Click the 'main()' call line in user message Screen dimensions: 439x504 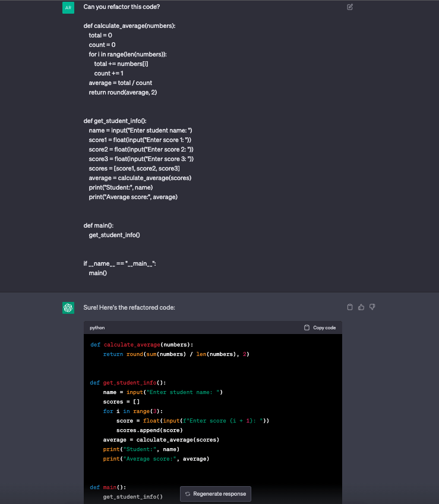pos(97,273)
